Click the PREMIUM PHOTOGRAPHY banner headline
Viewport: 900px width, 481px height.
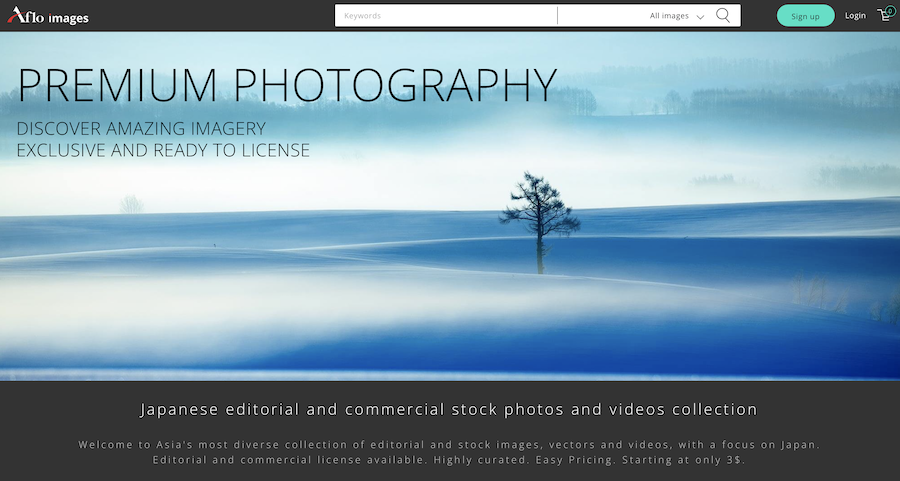click(x=288, y=85)
